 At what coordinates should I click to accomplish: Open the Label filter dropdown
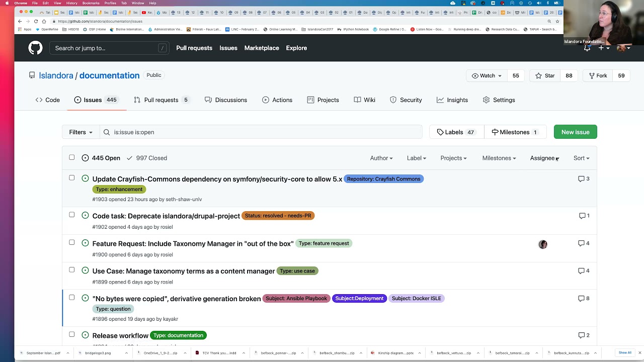click(417, 158)
